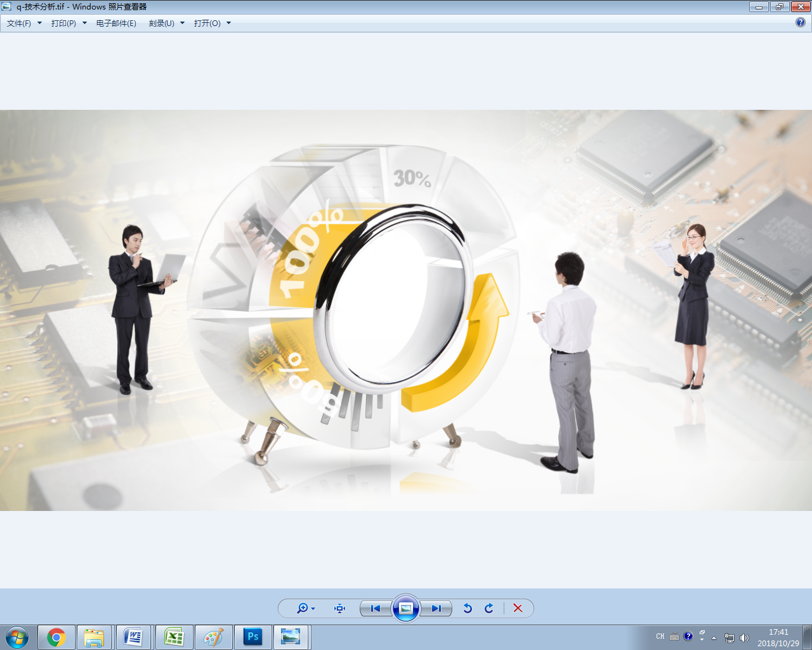Delete the photo with red X
This screenshot has height=650, width=812.
click(518, 608)
